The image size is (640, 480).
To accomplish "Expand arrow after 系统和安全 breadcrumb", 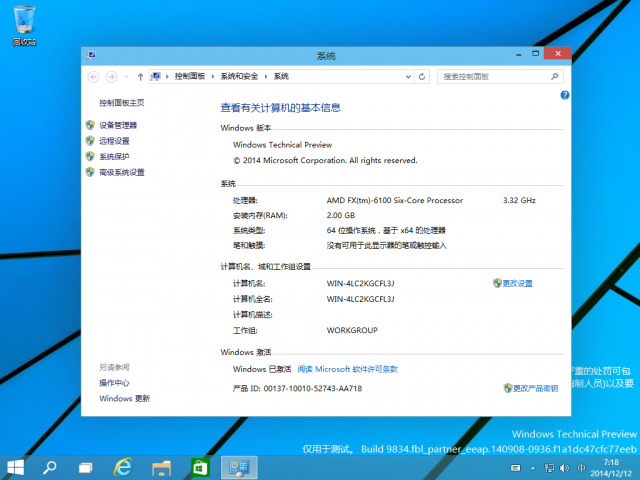I will tap(266, 76).
